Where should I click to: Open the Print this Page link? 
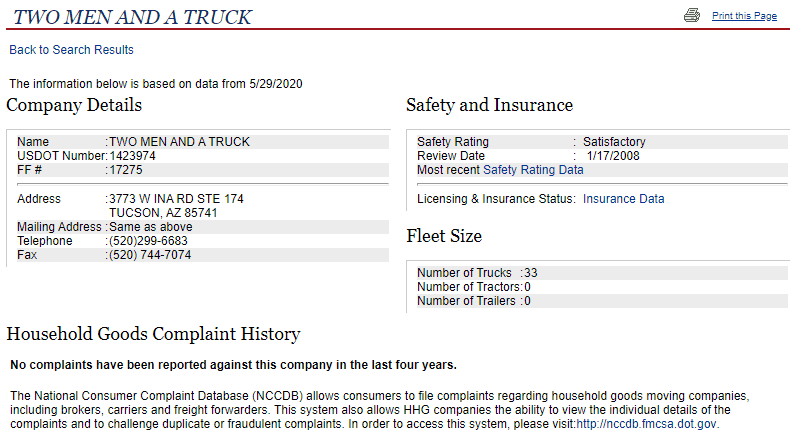click(744, 16)
